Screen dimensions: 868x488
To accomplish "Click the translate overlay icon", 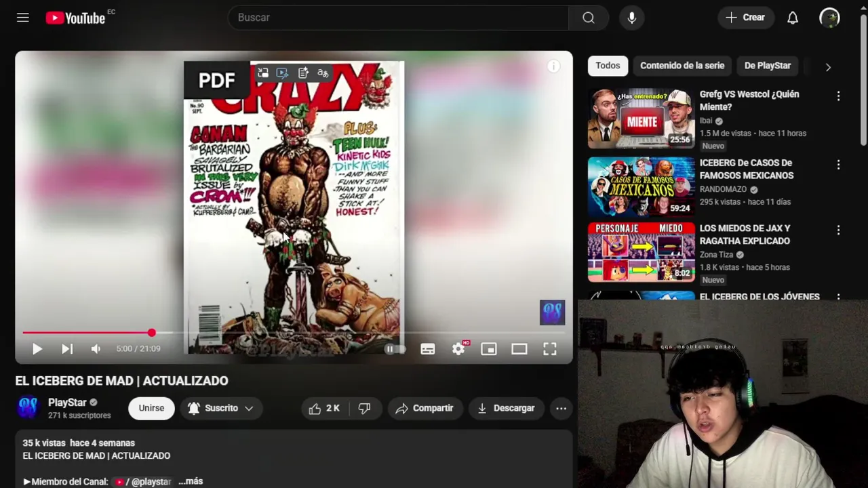I will (323, 73).
